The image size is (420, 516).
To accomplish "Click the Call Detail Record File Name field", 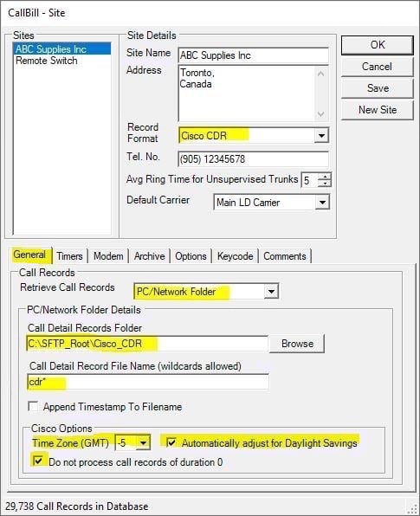I will click(148, 382).
